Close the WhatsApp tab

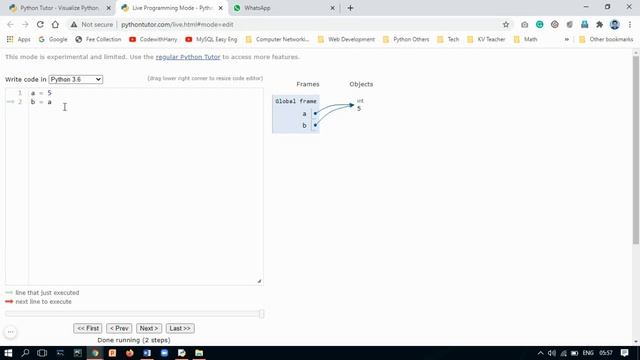[332, 8]
